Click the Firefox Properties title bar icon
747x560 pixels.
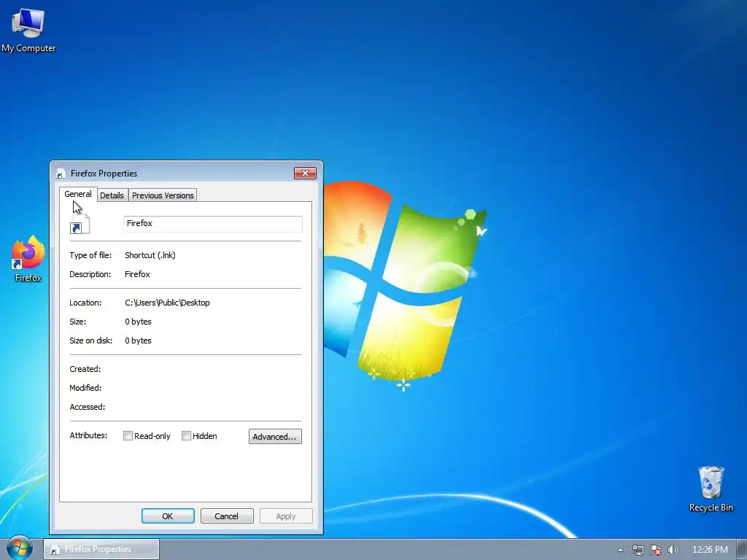click(x=61, y=174)
